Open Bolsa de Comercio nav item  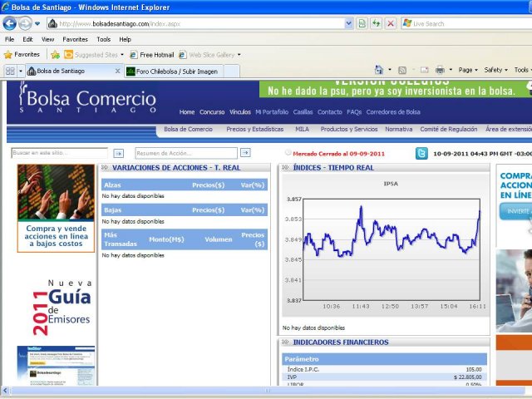coord(189,130)
